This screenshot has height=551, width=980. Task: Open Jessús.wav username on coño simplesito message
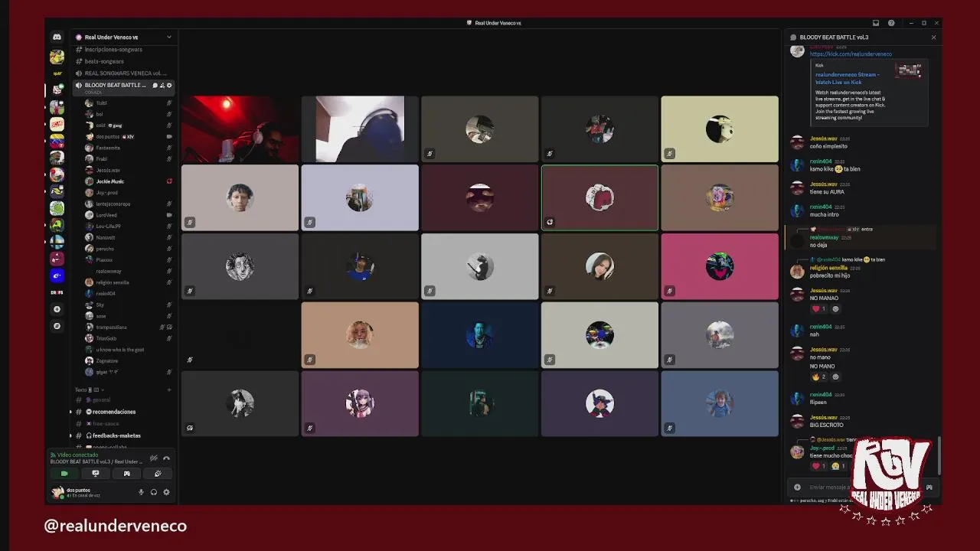(x=823, y=139)
